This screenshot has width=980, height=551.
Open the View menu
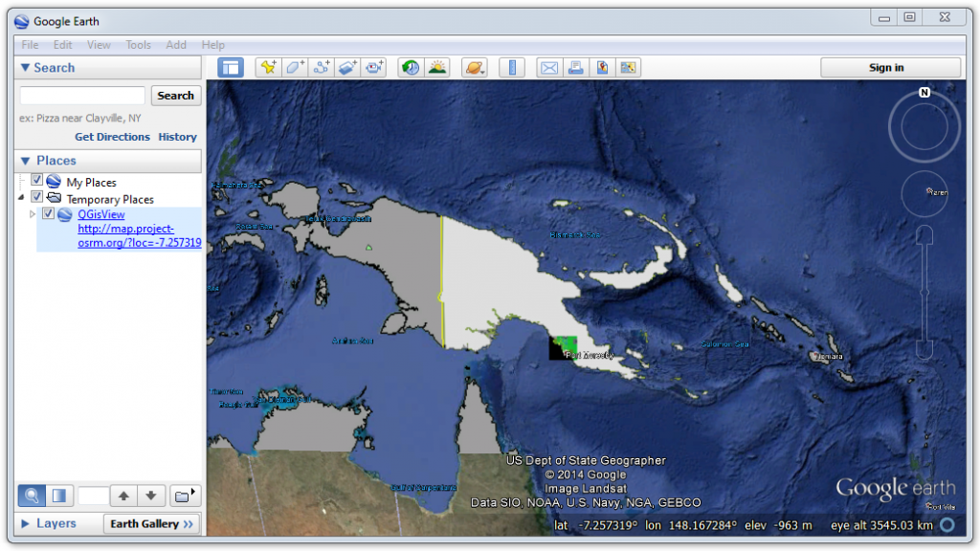[99, 45]
